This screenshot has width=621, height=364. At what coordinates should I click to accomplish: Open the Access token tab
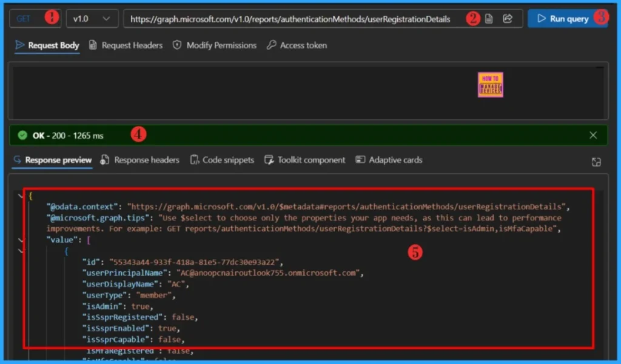[297, 45]
